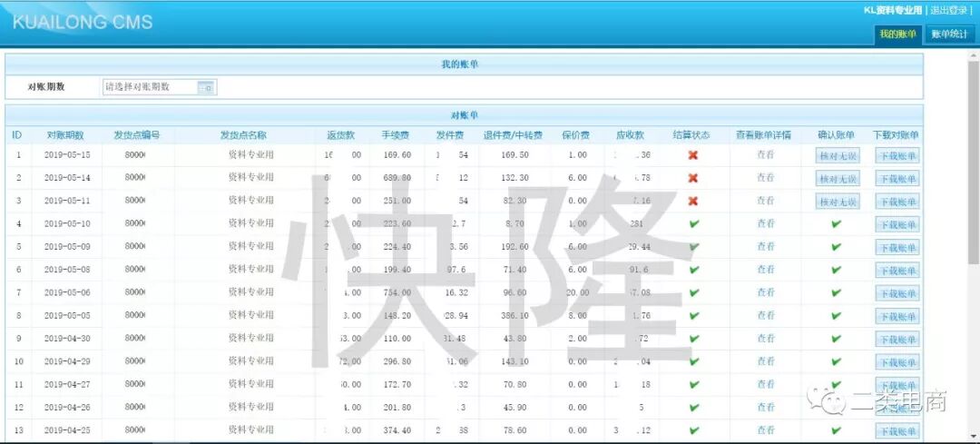The width and height of the screenshot is (980, 444).
Task: Download the 2019-04-29 bill via 下载账单
Action: click(x=897, y=362)
